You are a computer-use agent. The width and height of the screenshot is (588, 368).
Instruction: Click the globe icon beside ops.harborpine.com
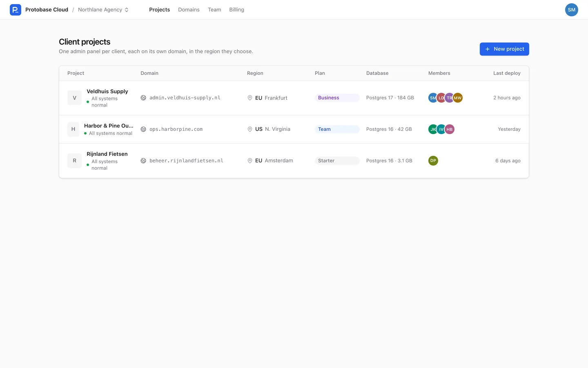coord(143,129)
